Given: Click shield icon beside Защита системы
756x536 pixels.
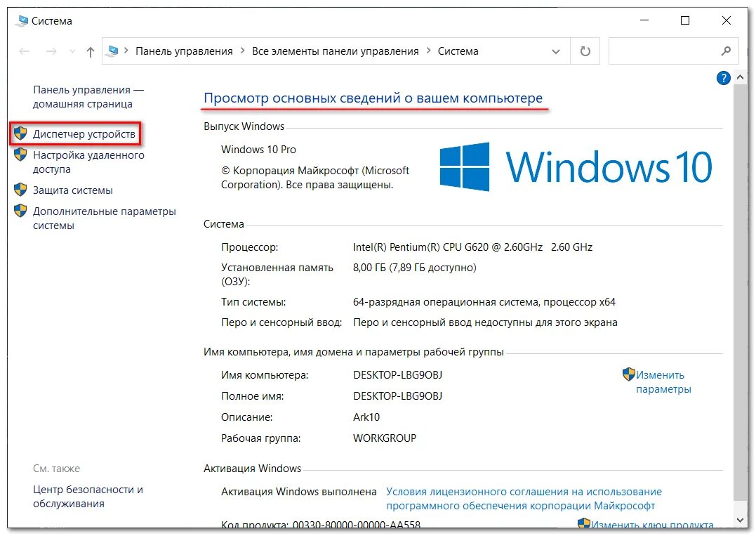Looking at the screenshot, I should [x=20, y=190].
